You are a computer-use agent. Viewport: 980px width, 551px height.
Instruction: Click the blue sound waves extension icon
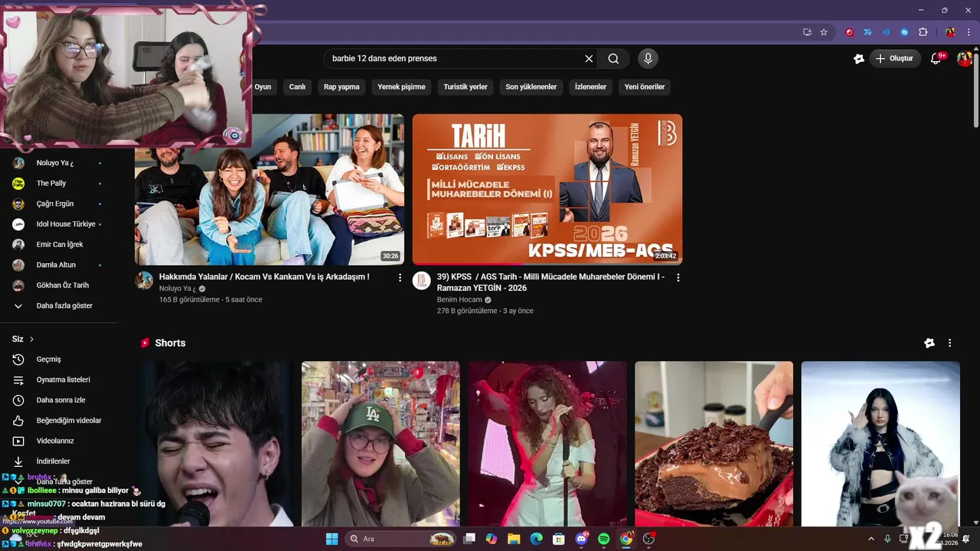[886, 32]
